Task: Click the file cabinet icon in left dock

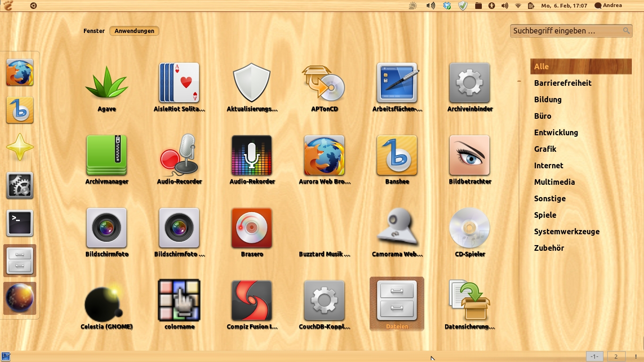Action: 20,261
